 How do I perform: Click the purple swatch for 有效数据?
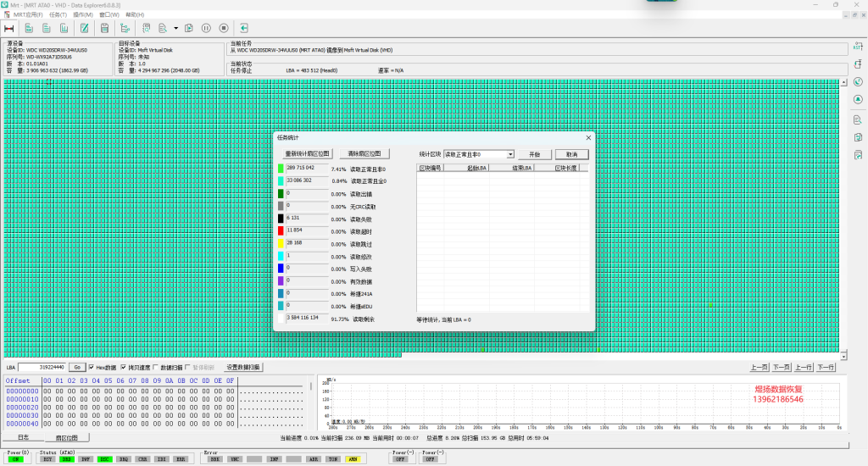click(x=281, y=281)
